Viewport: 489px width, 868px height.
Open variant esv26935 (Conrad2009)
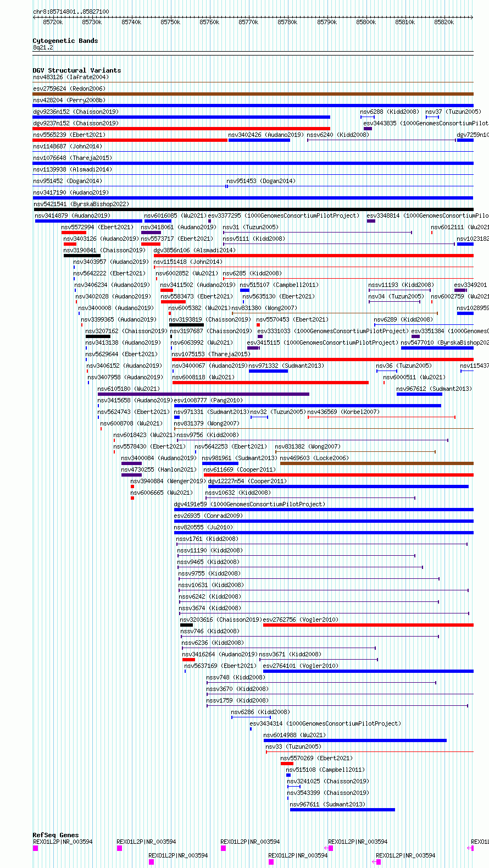pos(208,516)
